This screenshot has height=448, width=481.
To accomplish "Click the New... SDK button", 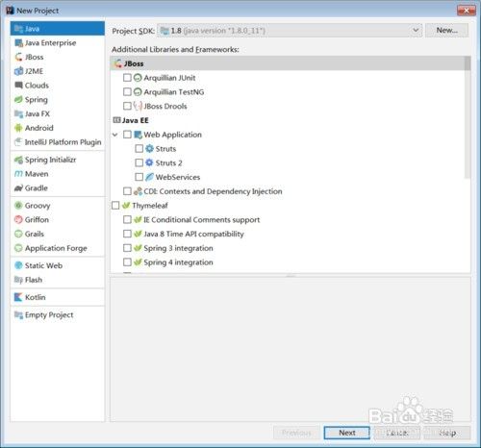I will [446, 31].
